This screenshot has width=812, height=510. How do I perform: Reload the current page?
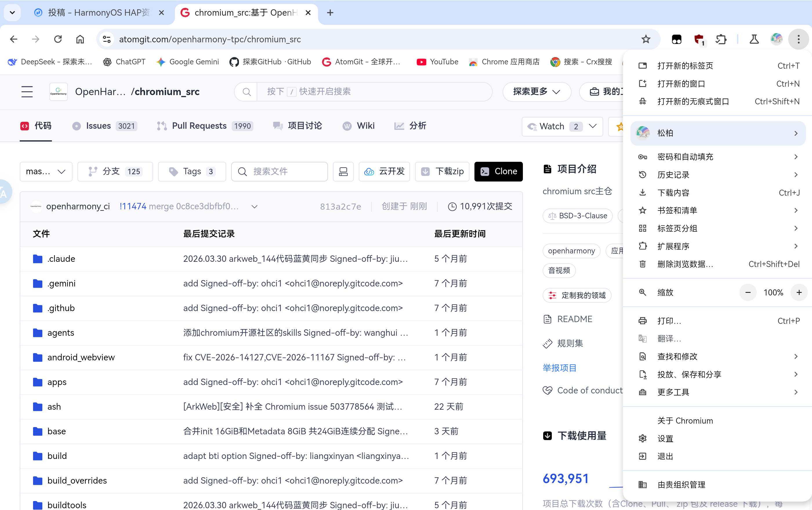coord(58,39)
